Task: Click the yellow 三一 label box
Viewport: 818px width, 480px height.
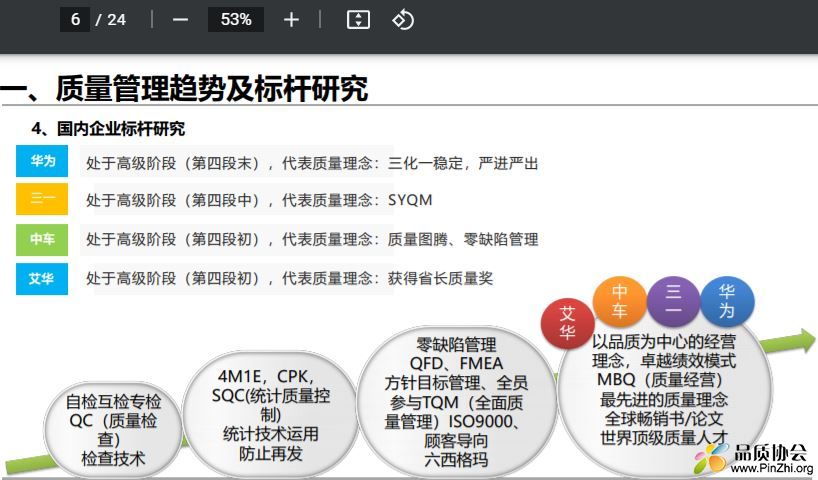Action: click(x=42, y=199)
